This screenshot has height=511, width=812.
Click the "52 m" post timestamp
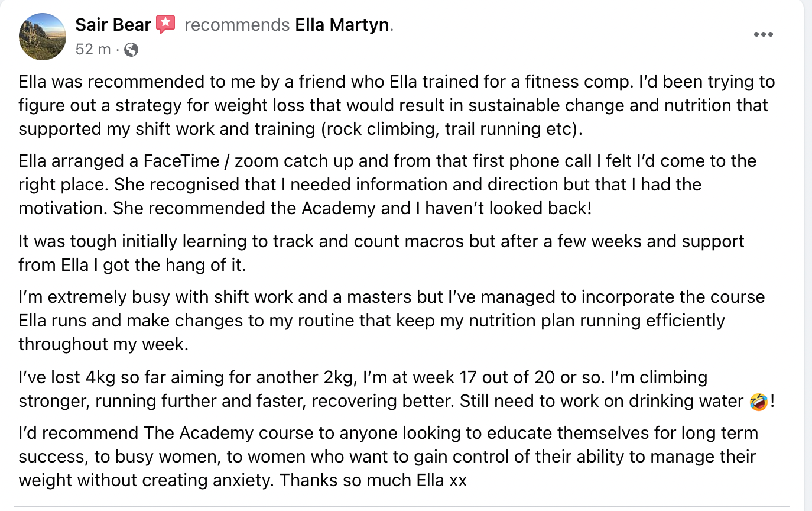(x=93, y=50)
